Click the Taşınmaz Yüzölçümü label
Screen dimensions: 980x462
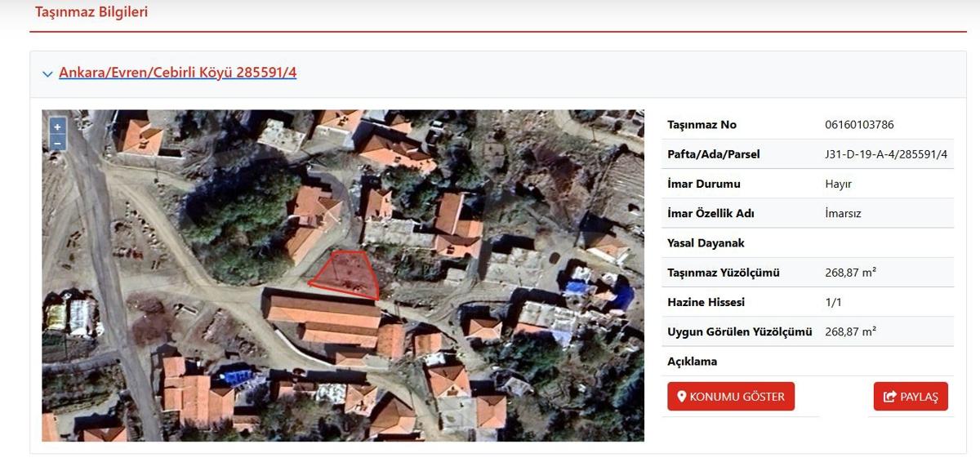pos(724,273)
